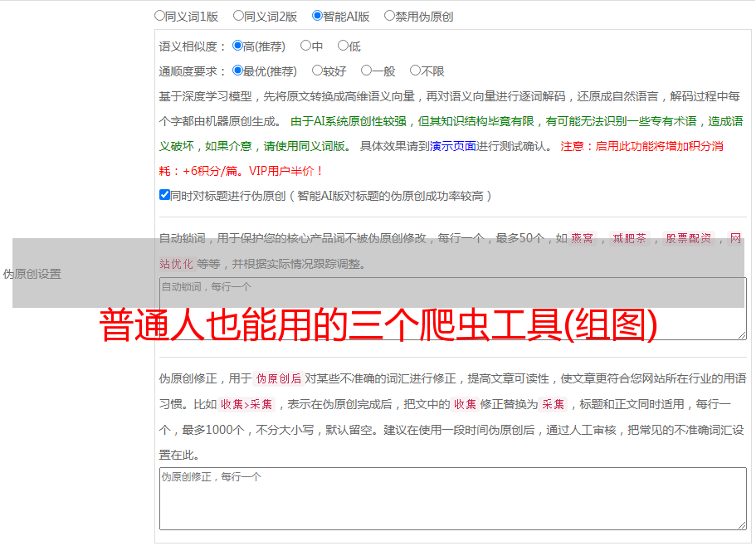The width and height of the screenshot is (756, 546).
Task: Choose 一般 for 通顺度要求
Action: pyautogui.click(x=366, y=71)
